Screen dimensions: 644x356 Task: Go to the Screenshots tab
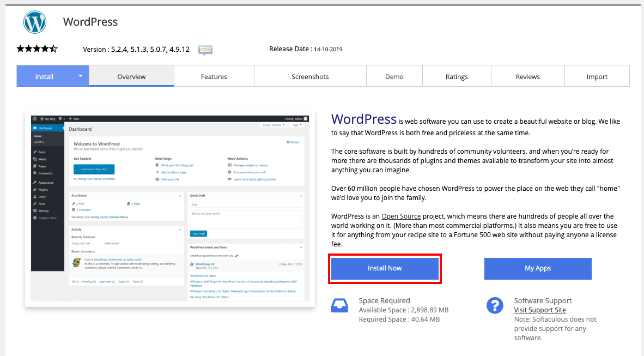(310, 76)
